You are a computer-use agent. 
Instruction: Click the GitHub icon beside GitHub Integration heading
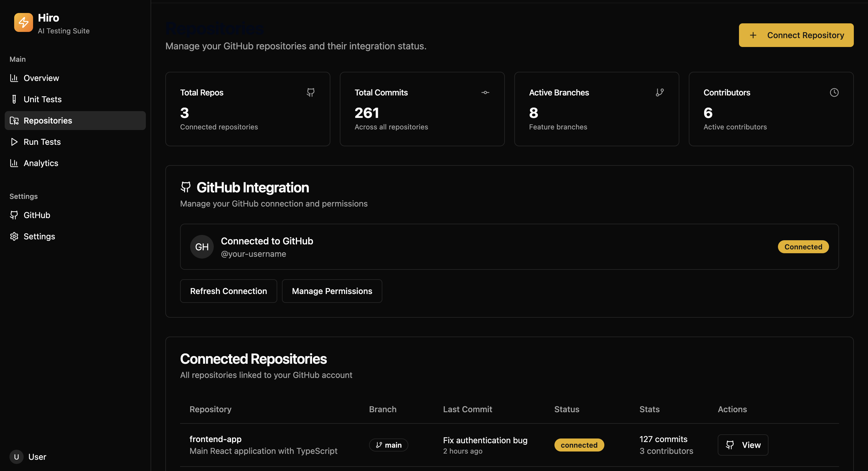tap(186, 187)
